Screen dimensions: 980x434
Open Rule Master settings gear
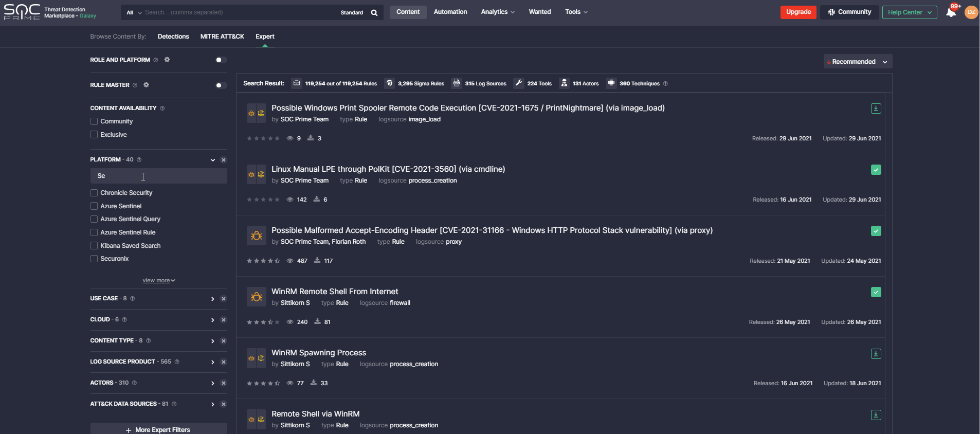[146, 85]
